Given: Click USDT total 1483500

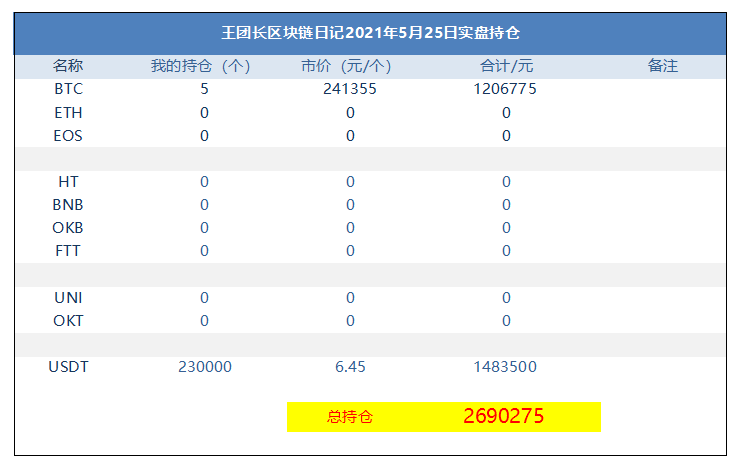Looking at the screenshot, I should 505,367.
